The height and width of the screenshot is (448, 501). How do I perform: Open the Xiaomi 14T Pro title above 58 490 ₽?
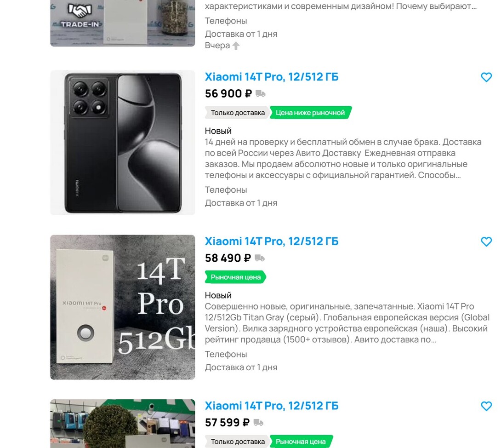click(271, 241)
